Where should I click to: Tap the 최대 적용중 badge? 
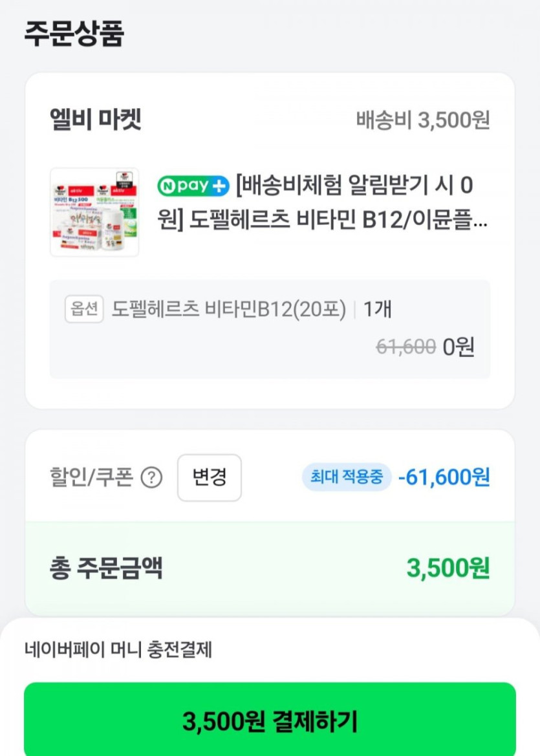point(347,478)
